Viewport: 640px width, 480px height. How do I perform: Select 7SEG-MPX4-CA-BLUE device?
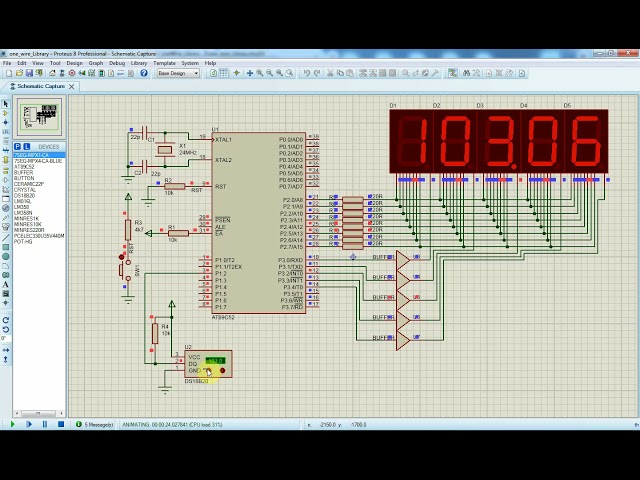(39, 161)
